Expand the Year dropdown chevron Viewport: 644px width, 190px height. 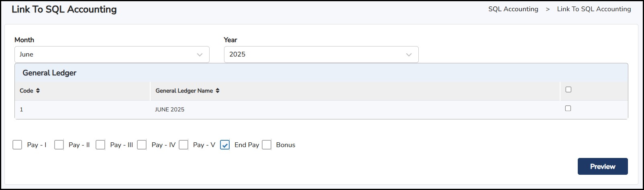pyautogui.click(x=409, y=55)
